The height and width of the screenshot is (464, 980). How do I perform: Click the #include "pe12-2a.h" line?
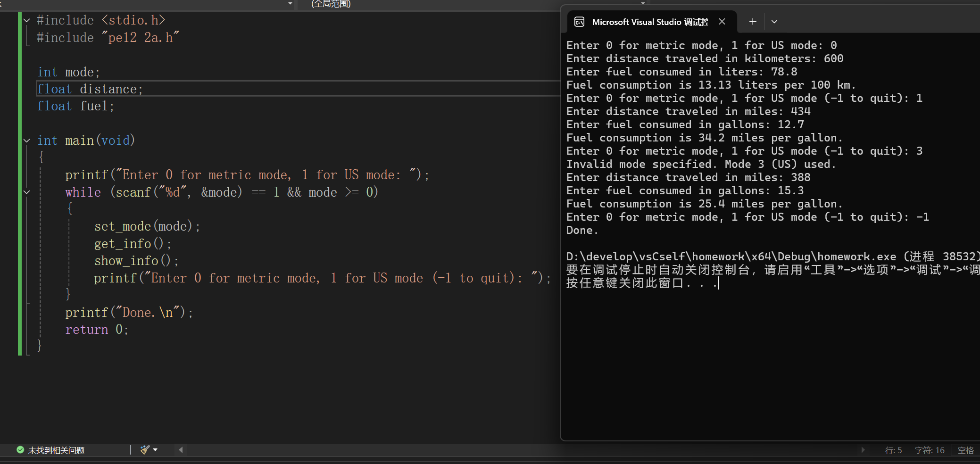[108, 37]
